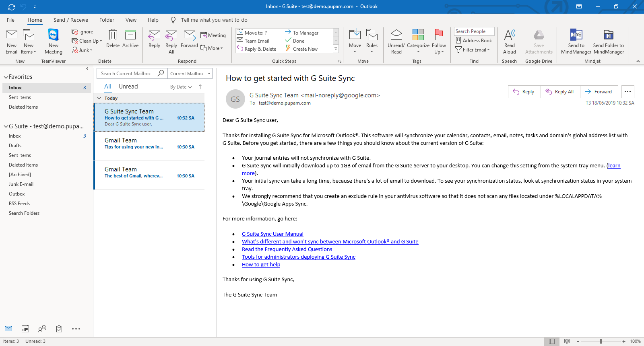
Task: Click the Ignore conversation button
Action: 83,32
